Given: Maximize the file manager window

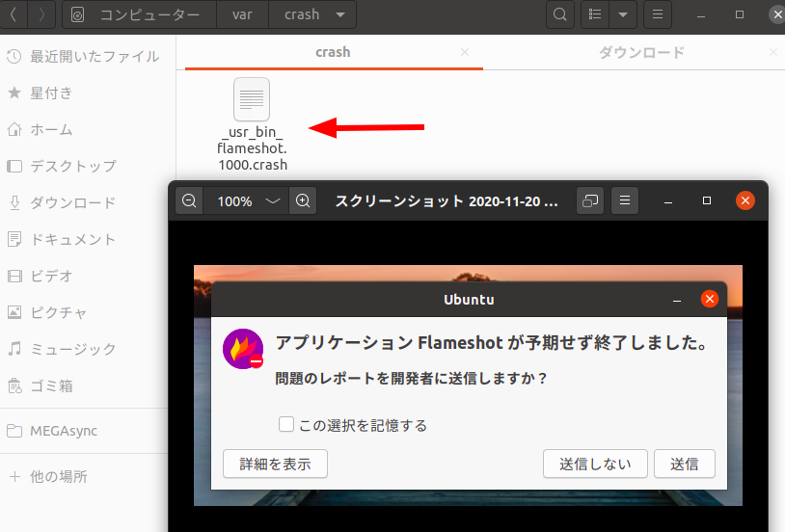Looking at the screenshot, I should (740, 15).
